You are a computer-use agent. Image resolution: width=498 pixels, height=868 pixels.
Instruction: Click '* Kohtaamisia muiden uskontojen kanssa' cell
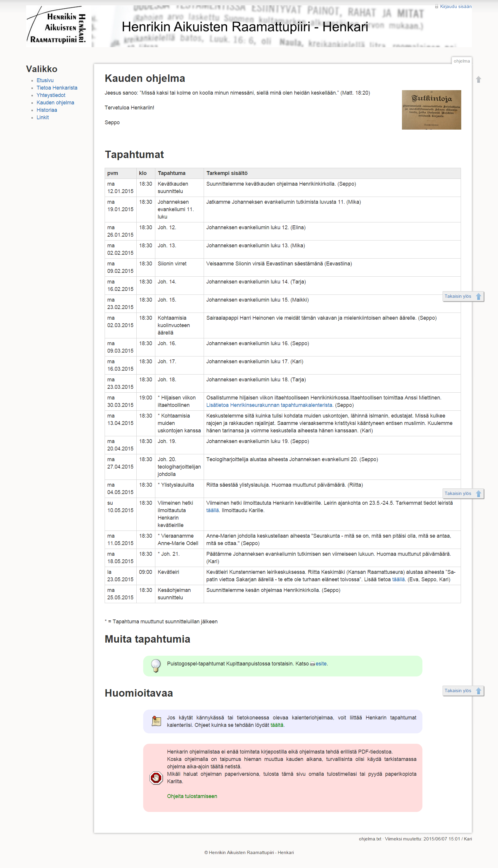(179, 423)
